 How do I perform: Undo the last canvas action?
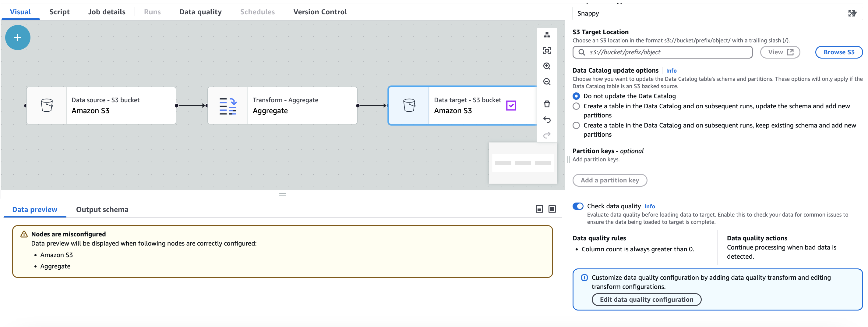pos(547,120)
